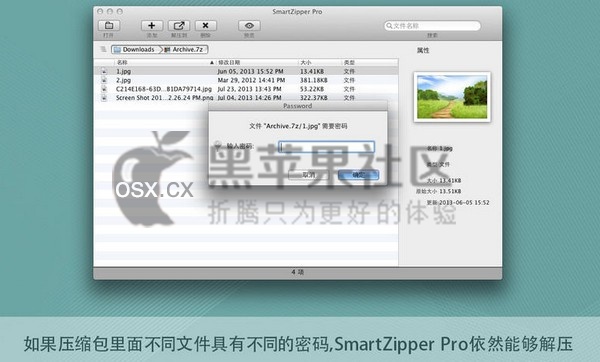The image size is (600, 362).
Task: Sort by the type column header
Action: (x=369, y=62)
